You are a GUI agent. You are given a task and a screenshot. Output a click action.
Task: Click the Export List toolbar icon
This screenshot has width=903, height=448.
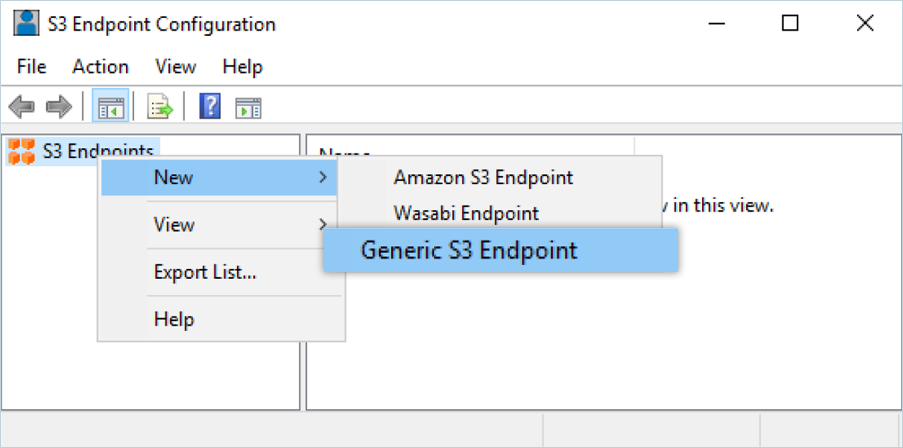[x=160, y=106]
